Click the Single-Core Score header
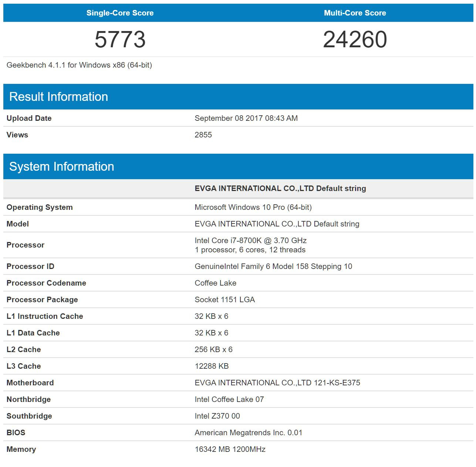The width and height of the screenshot is (476, 467). pos(120,13)
